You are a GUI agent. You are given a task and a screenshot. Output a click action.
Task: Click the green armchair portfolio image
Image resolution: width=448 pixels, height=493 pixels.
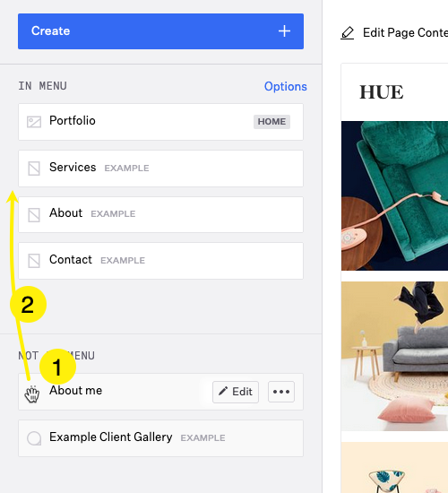(x=394, y=195)
